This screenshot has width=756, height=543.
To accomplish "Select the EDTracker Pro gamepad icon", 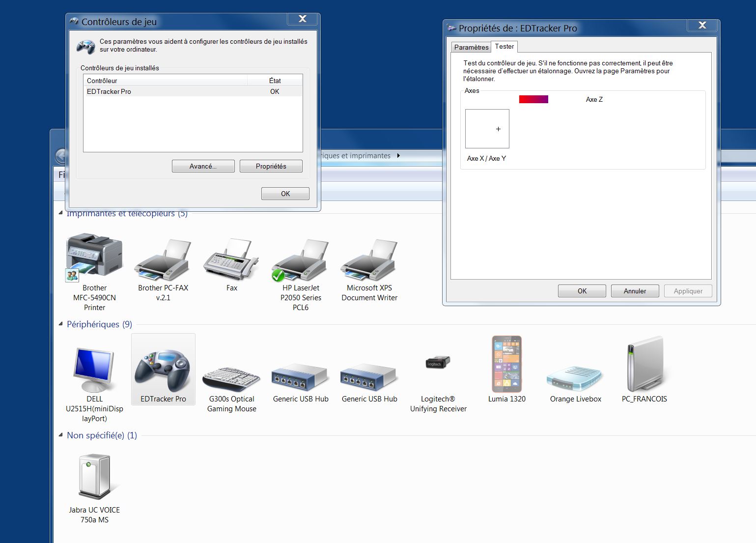I will (163, 370).
